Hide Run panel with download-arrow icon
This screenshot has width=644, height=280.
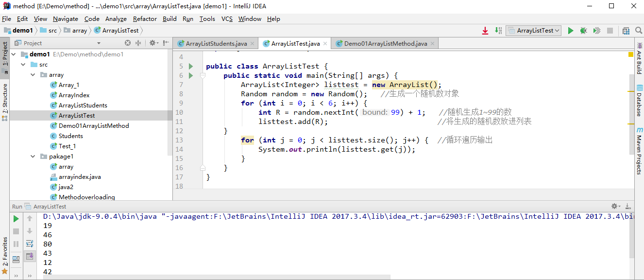(x=628, y=206)
